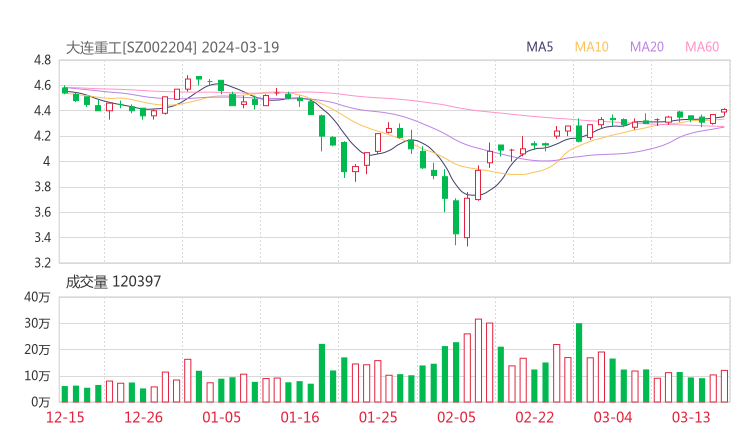Click the 30万 volume axis label
740x440 pixels.
(37, 323)
